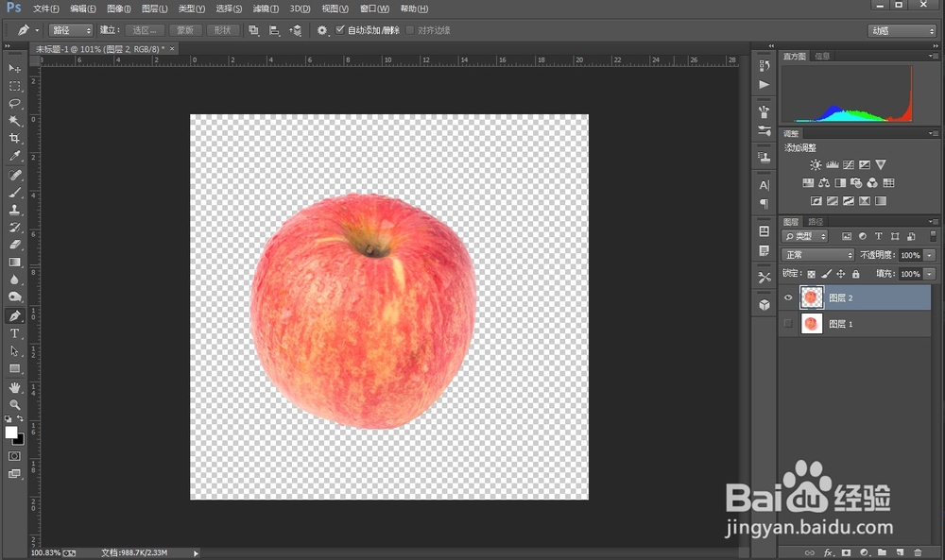The height and width of the screenshot is (560, 945).
Task: Click the layer style fx icon
Action: tap(829, 552)
